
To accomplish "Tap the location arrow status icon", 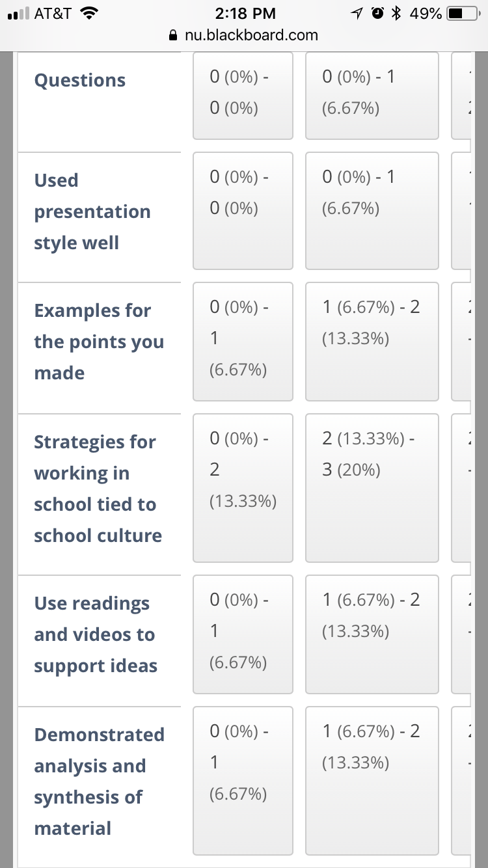I will (x=357, y=13).
